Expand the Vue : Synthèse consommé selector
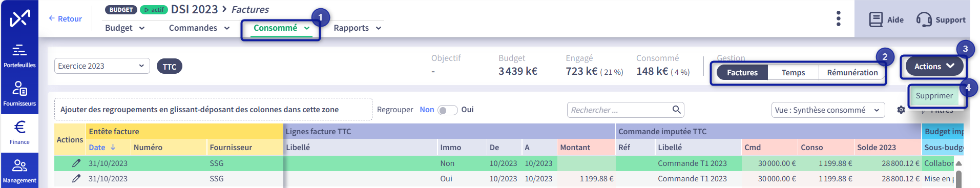This screenshot has height=188, width=980. [x=828, y=110]
